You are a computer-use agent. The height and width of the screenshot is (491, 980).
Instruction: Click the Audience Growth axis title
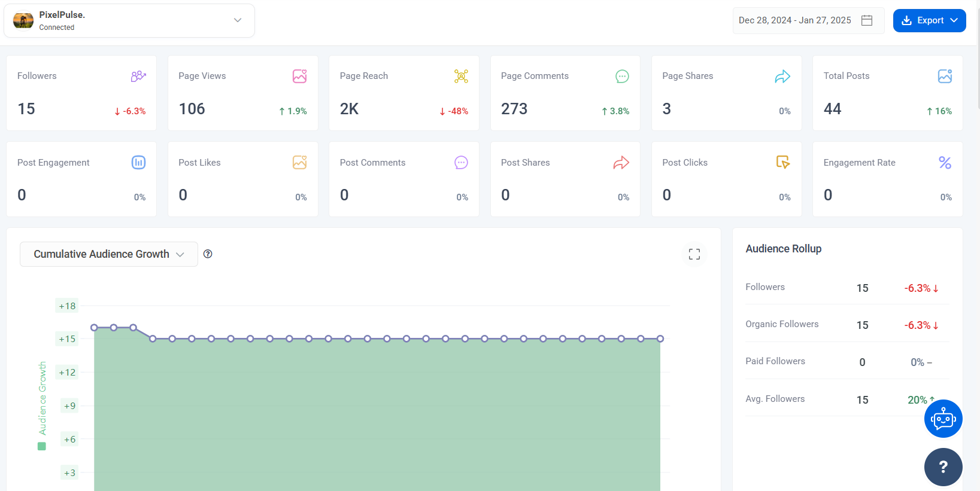[x=43, y=398]
